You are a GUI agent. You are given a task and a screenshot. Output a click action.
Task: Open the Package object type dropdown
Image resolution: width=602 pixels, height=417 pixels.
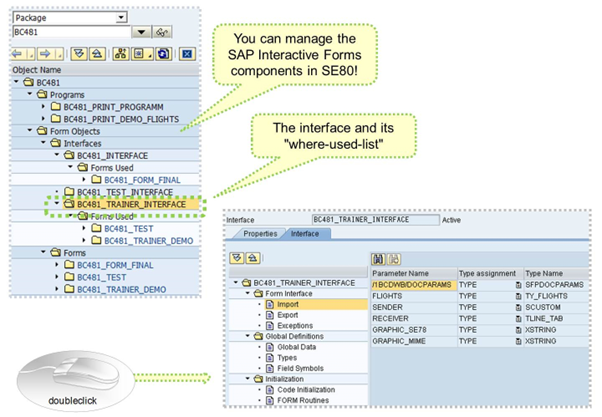pos(120,17)
